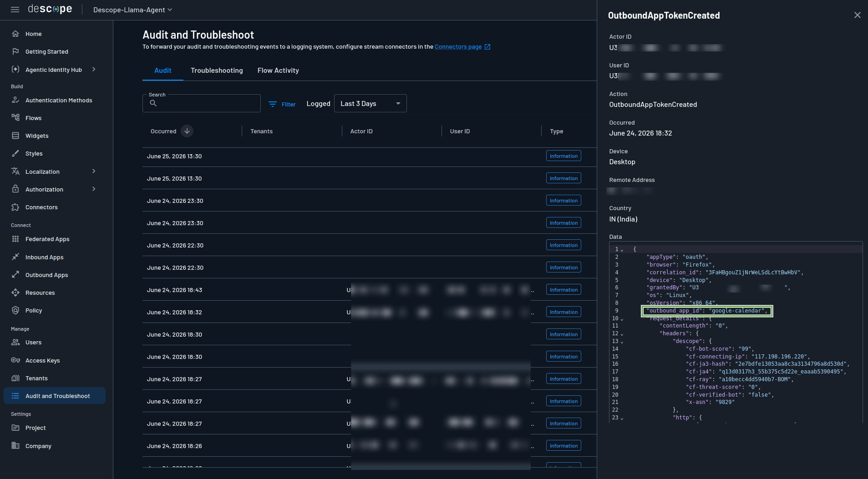Collapse JSON line 1 fold arrow
The width and height of the screenshot is (868, 479).
[x=622, y=250]
